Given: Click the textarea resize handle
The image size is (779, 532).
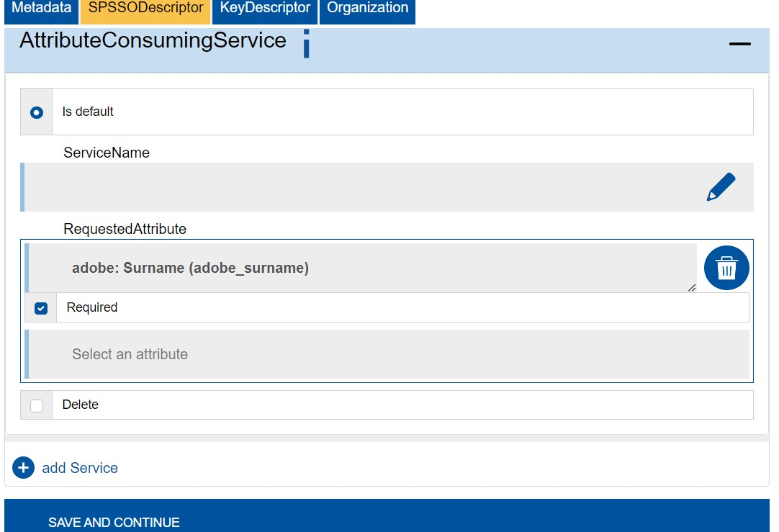Looking at the screenshot, I should (692, 288).
